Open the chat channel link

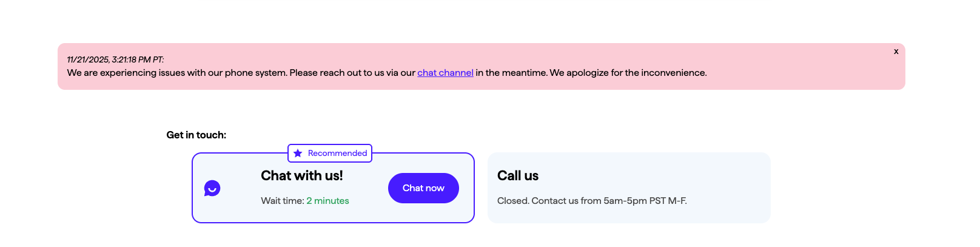(445, 73)
